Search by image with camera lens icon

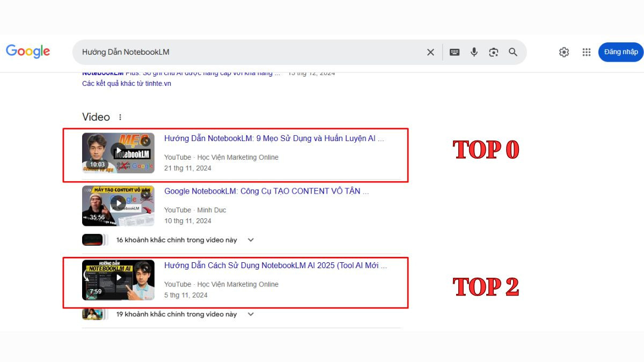494,52
